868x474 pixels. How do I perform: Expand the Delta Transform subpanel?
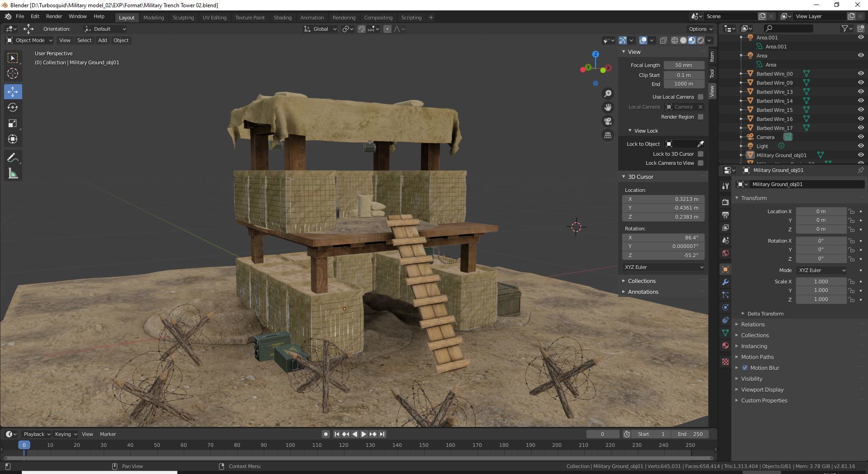pyautogui.click(x=765, y=314)
